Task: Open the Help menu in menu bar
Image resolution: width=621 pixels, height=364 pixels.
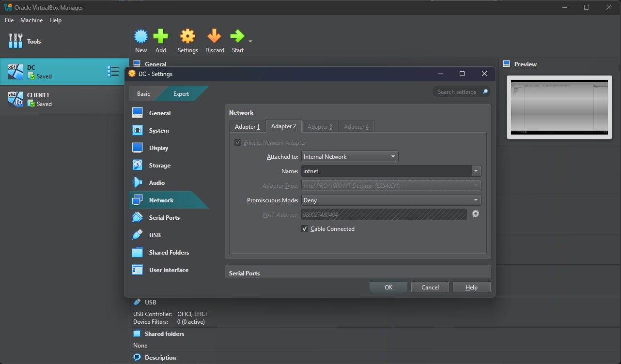Action: (x=55, y=20)
